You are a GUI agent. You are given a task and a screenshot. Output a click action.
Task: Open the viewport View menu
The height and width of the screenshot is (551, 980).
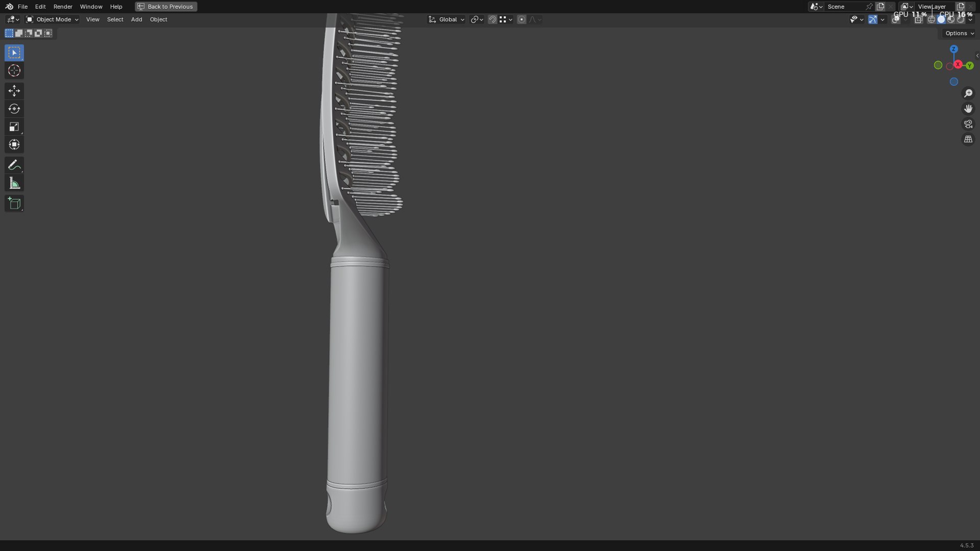coord(92,19)
